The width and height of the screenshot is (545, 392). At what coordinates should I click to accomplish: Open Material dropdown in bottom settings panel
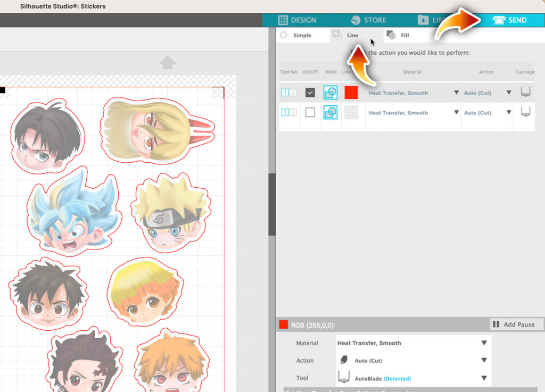click(484, 343)
